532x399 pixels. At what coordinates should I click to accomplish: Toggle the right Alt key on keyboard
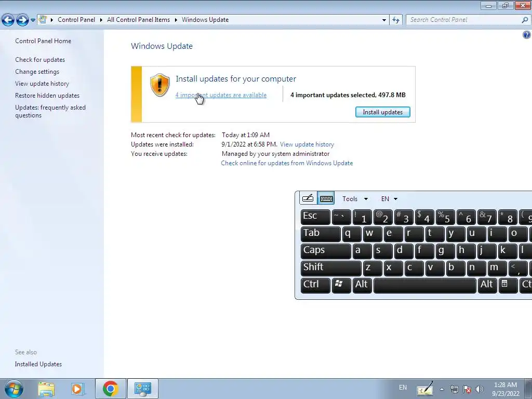[487, 285]
